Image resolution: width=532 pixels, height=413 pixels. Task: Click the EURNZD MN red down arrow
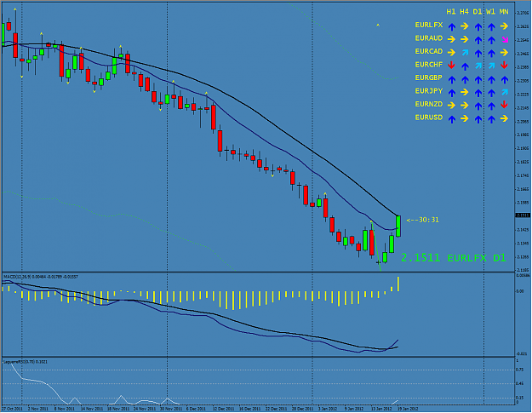pyautogui.click(x=504, y=105)
